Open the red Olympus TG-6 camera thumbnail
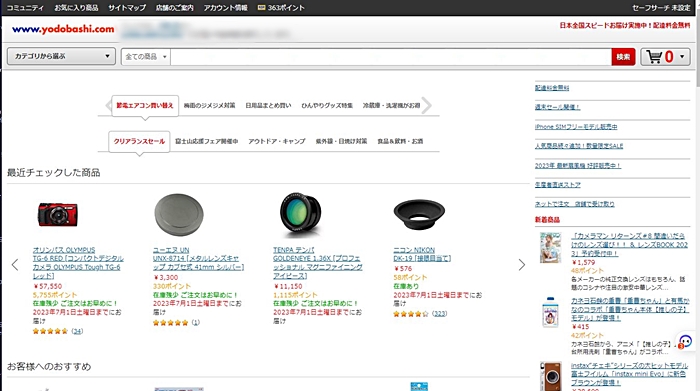Image resolution: width=700 pixels, height=391 pixels. pos(58,215)
